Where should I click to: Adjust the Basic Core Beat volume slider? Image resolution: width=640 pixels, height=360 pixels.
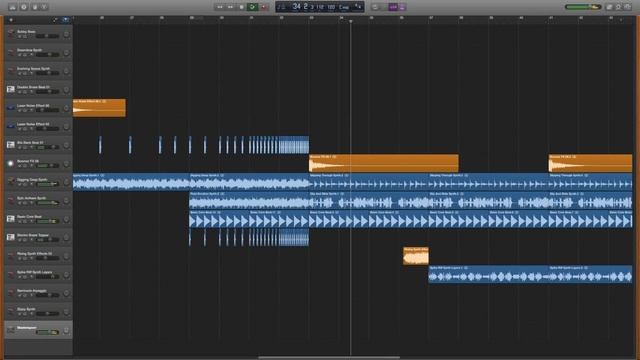pyautogui.click(x=47, y=222)
